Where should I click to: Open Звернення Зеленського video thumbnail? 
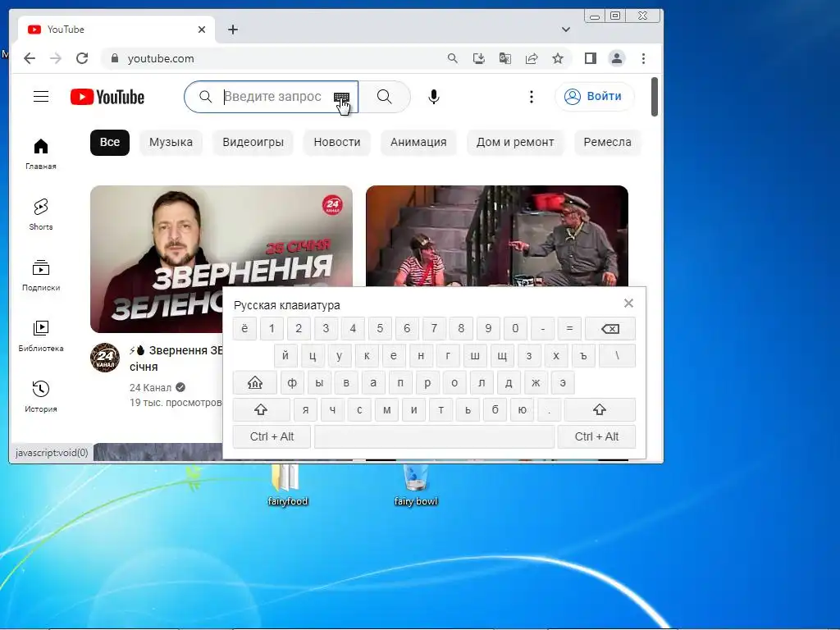221,259
